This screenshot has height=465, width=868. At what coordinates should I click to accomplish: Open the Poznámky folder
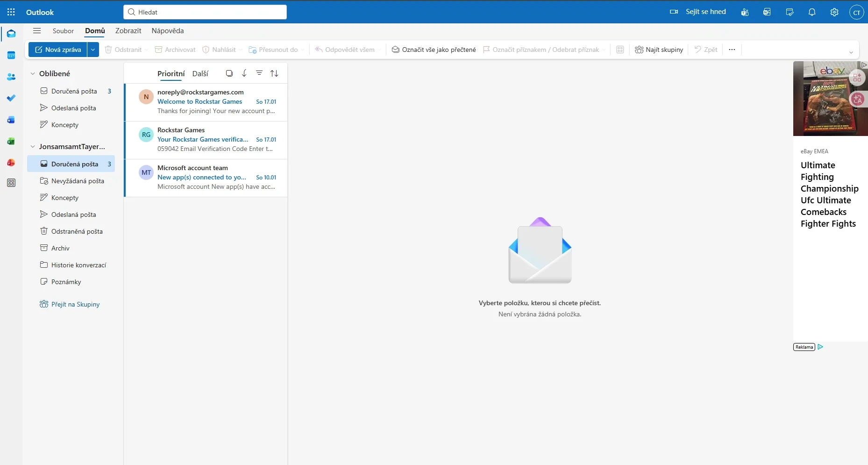click(x=71, y=282)
